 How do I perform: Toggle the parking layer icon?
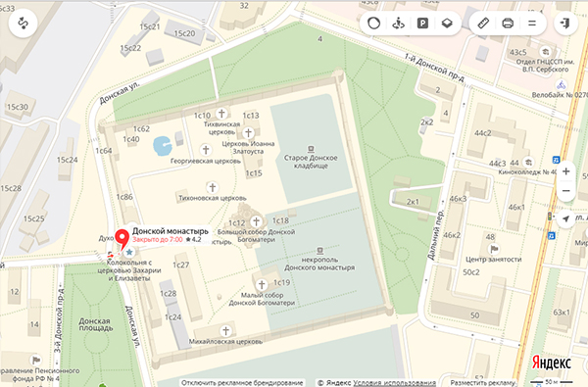422,24
